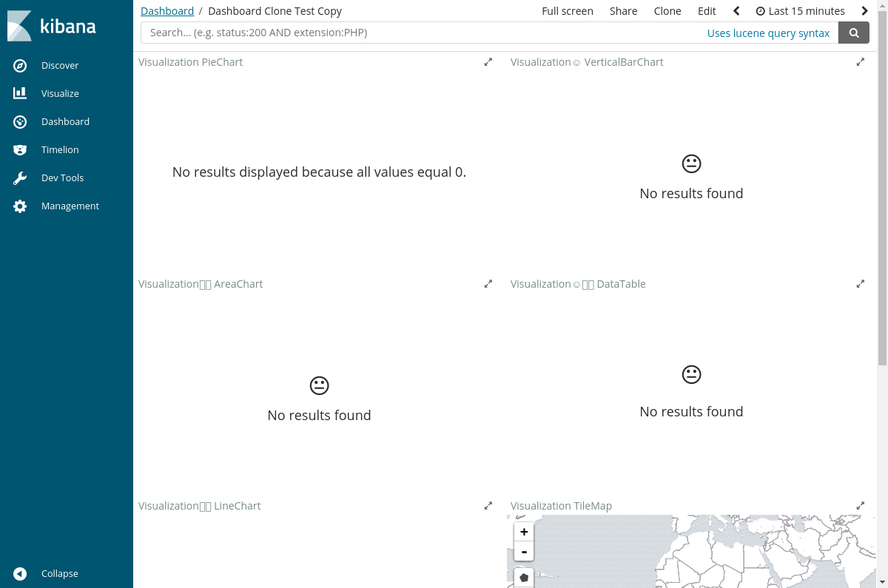Go to the Management label
Screen dimensions: 888x588
click(x=70, y=206)
